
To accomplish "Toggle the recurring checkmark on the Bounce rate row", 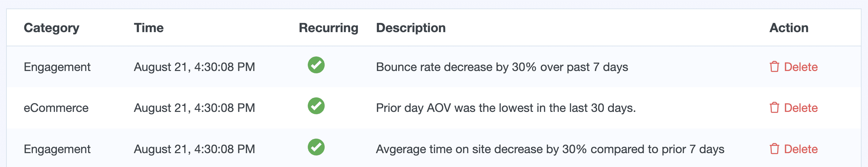I will [316, 65].
